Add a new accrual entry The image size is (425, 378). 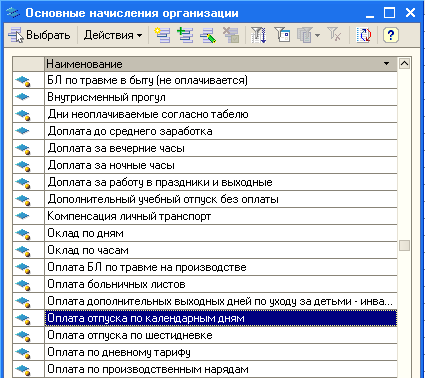coord(162,35)
